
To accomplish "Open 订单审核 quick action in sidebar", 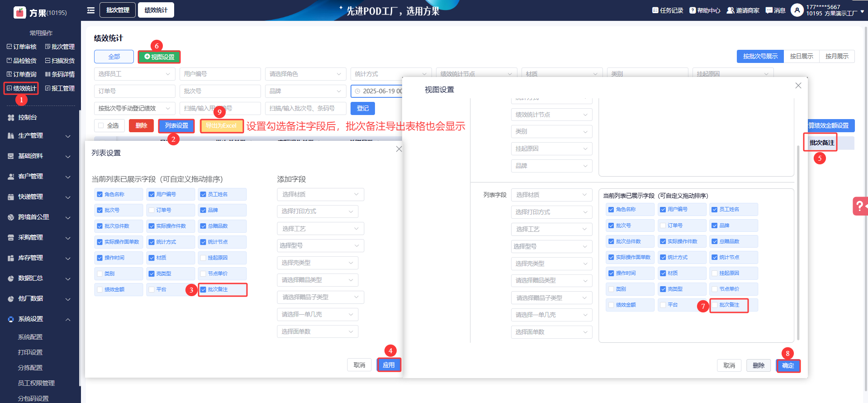I will pos(22,47).
